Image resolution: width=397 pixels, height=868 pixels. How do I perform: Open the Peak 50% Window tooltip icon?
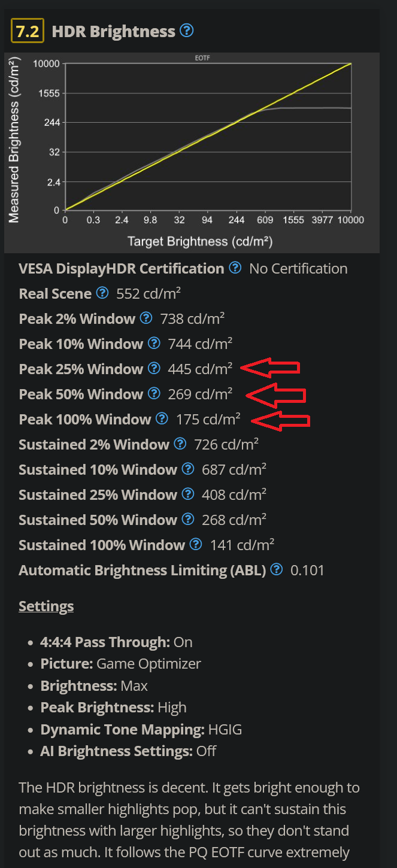154,394
